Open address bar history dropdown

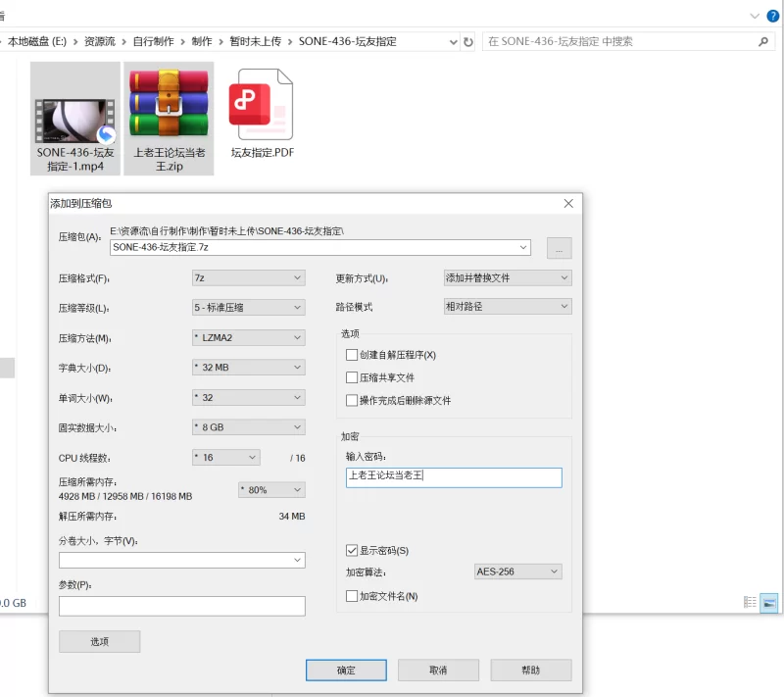[x=453, y=42]
